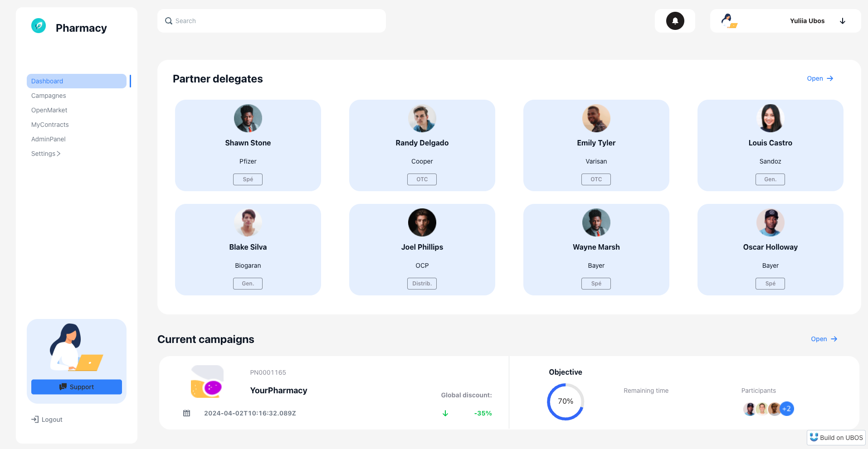Click the green discount down-arrow icon

pyautogui.click(x=445, y=413)
